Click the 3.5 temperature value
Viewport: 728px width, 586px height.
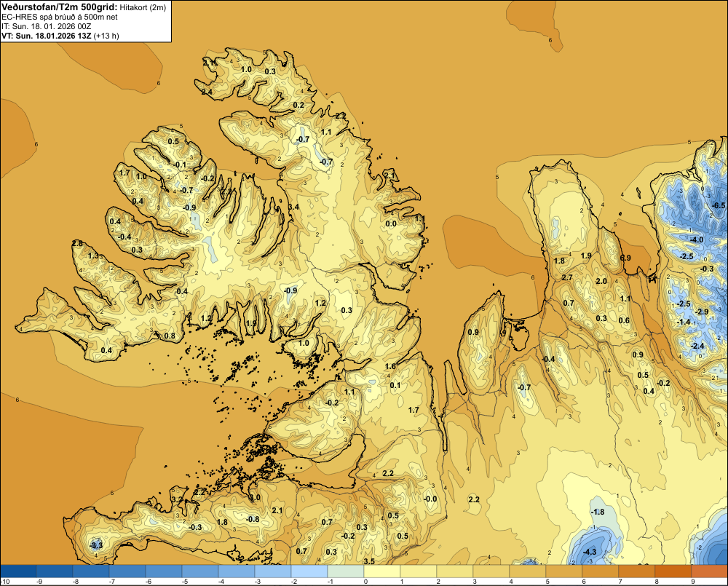coord(369,561)
